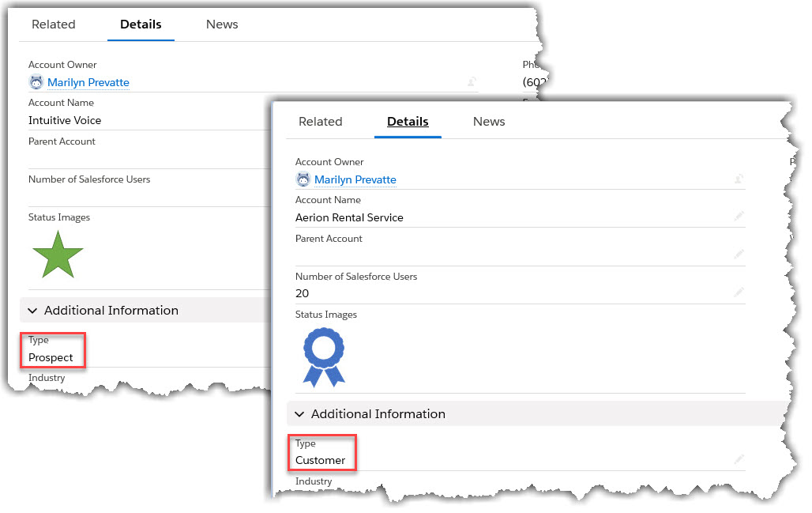Open Marilyn Prevatte link on Intuitive Voice record
The height and width of the screenshot is (513, 812).
coord(88,82)
